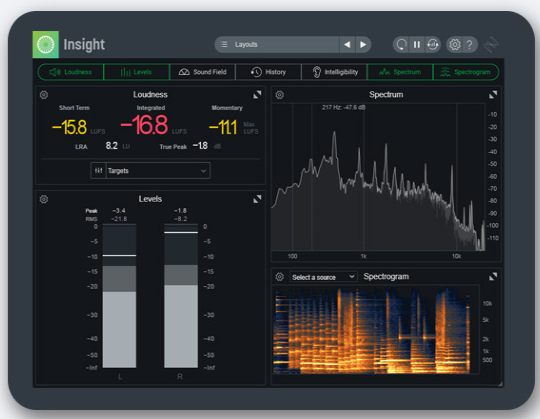Toggle the Intelligibility module tab

pyautogui.click(x=334, y=72)
